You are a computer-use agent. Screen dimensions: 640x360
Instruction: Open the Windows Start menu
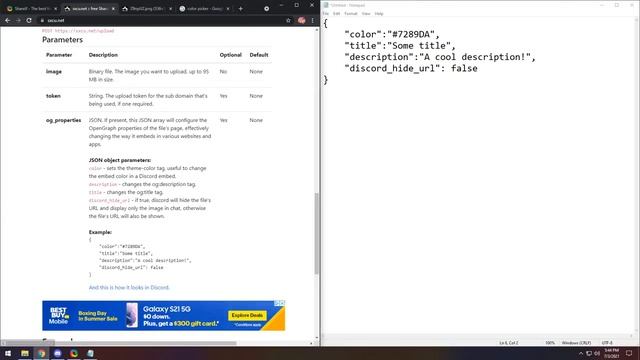coord(8,353)
